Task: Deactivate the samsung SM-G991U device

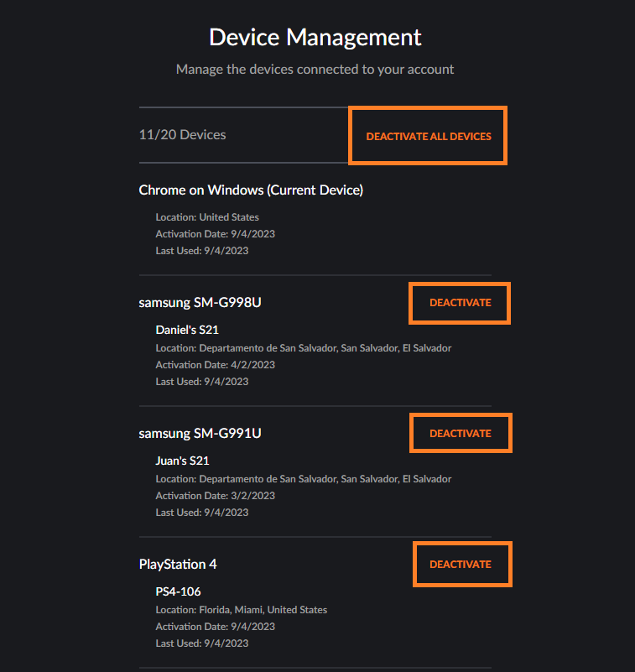Action: [x=461, y=433]
